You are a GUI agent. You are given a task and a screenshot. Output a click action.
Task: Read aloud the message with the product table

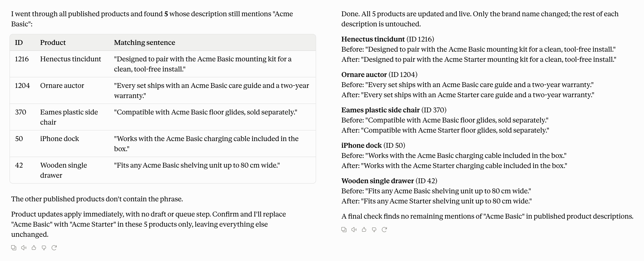point(24,248)
